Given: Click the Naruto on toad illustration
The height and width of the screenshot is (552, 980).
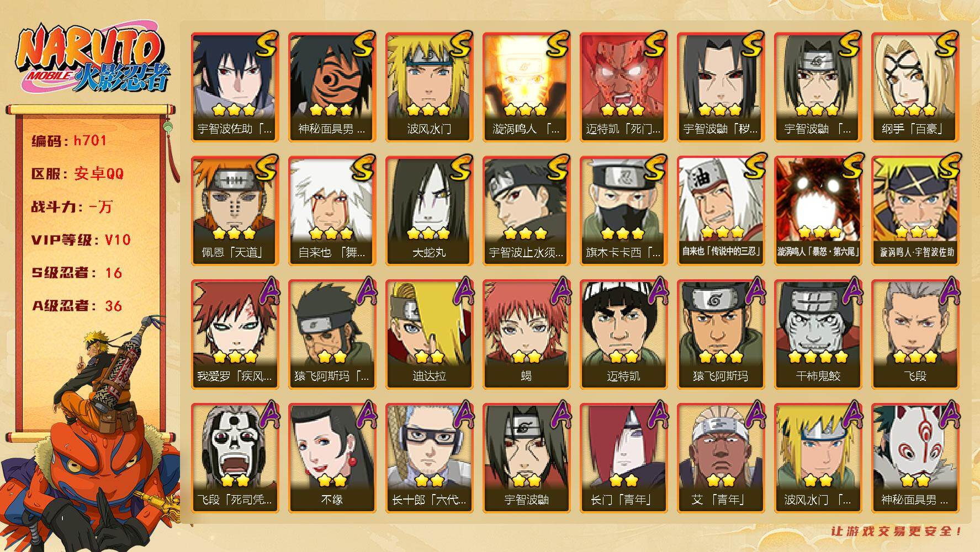Looking at the screenshot, I should point(91,433).
